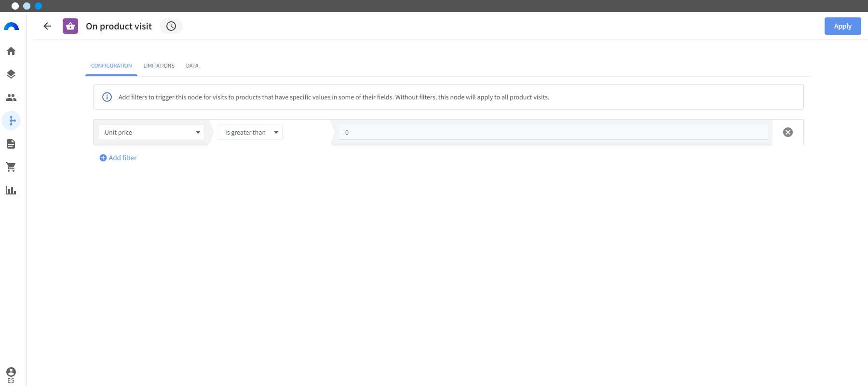Switch to the Data tab
Image resolution: width=868 pixels, height=386 pixels.
tap(192, 66)
